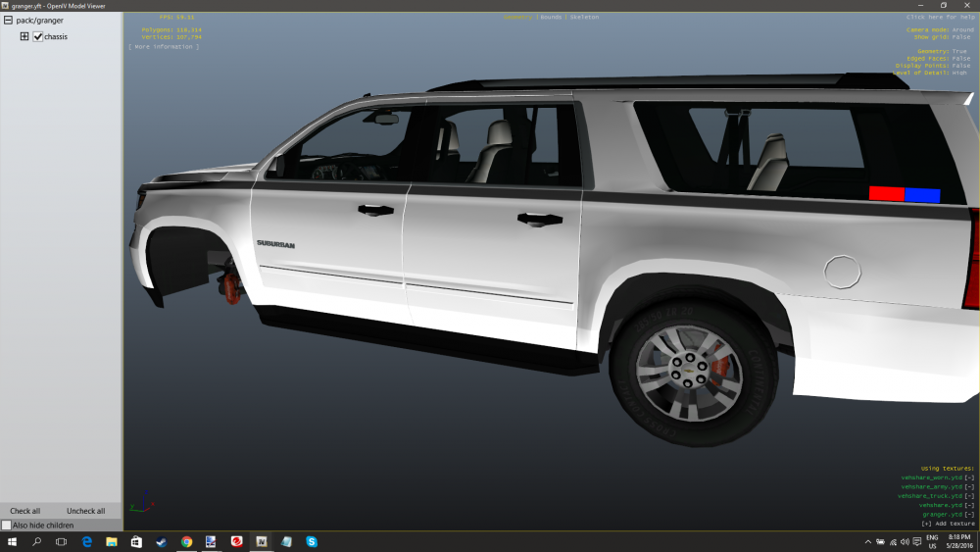Open the Action Center notifications icon

(x=917, y=542)
